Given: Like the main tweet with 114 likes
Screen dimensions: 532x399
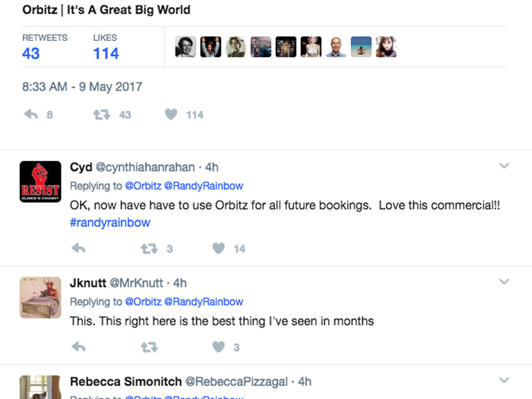Looking at the screenshot, I should click(171, 115).
